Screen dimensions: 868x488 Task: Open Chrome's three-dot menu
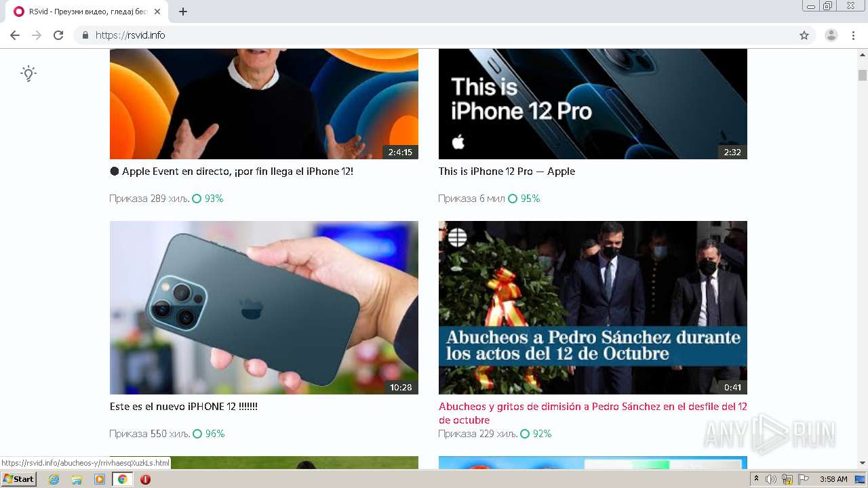tap(854, 35)
